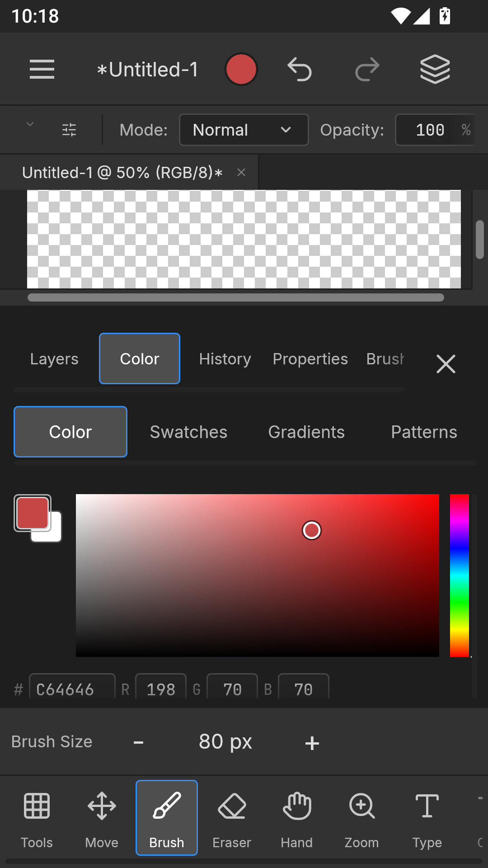Screen dimensions: 488x868
Task: Increase brush size with plus button
Action: click(312, 743)
